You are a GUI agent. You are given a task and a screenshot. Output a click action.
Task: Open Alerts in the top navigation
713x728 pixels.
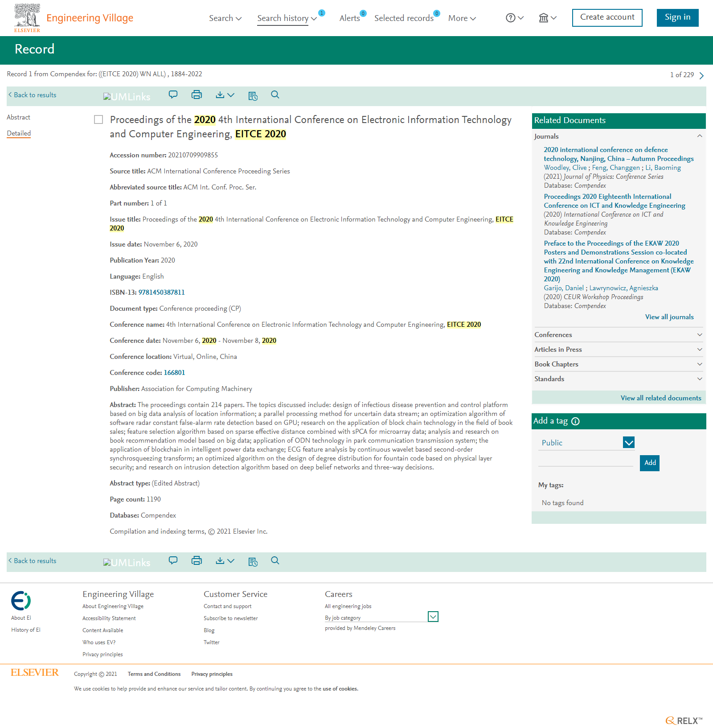pos(349,18)
